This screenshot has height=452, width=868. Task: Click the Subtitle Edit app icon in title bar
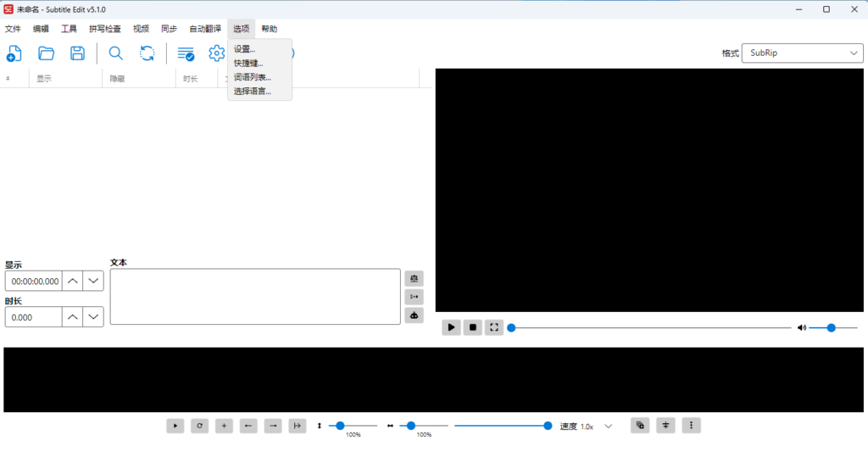point(8,9)
